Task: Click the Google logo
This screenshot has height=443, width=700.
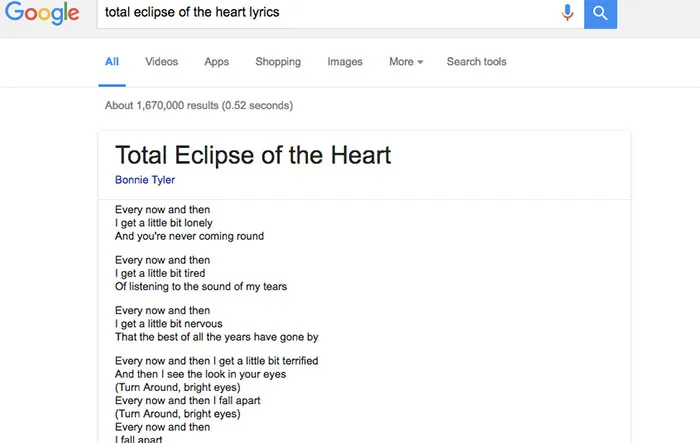Action: tap(42, 13)
